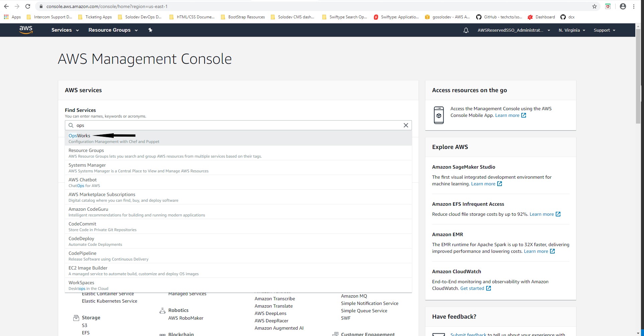
Task: Click the Robotics category icon
Action: [163, 311]
